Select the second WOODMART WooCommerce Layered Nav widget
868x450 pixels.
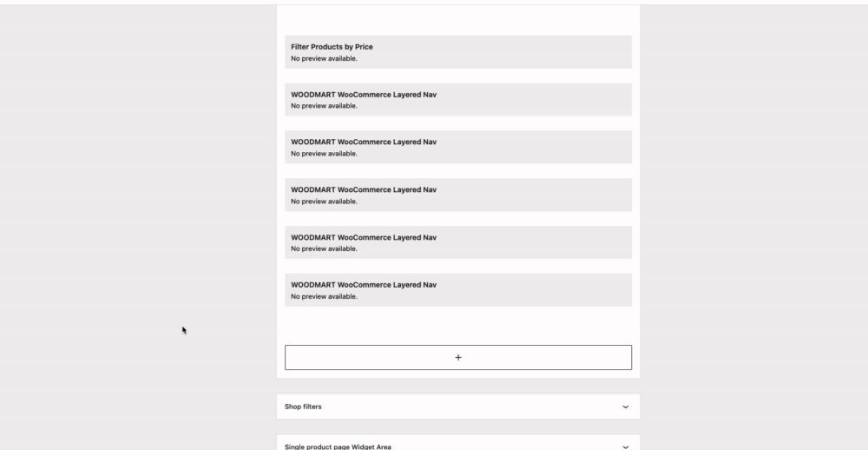pyautogui.click(x=457, y=147)
